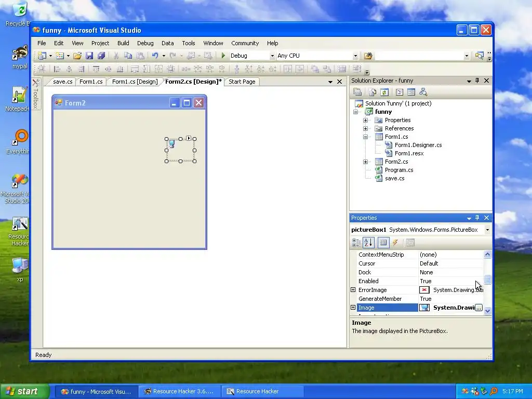
Task: Click the View Designer icon in Solution Explorer
Action: (x=411, y=92)
